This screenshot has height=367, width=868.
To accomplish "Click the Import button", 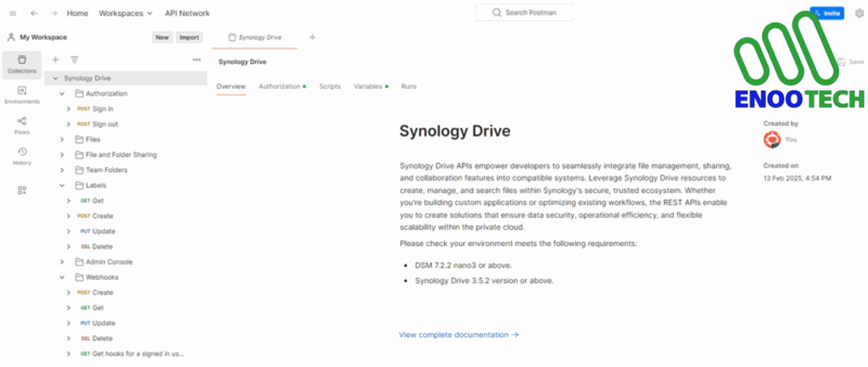I will coord(189,37).
